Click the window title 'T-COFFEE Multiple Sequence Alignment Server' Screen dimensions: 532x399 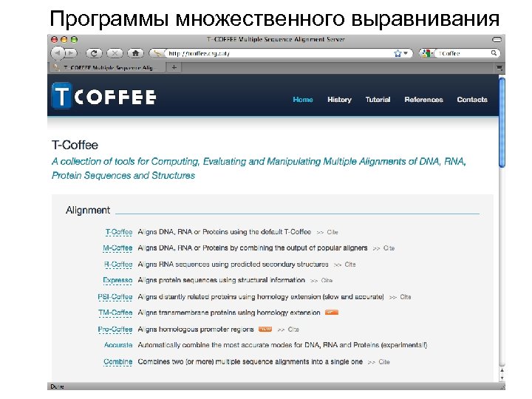click(276, 39)
